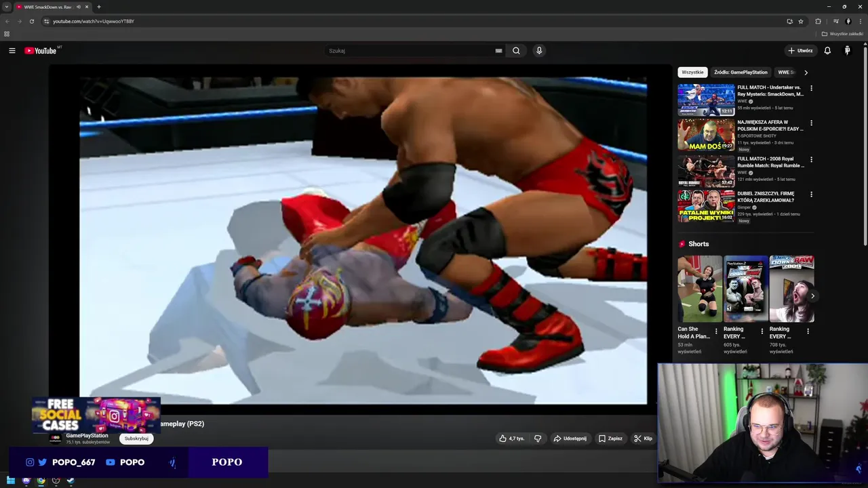Reload the page with refresh icon
Viewport: 868px width, 488px height.
tap(31, 21)
